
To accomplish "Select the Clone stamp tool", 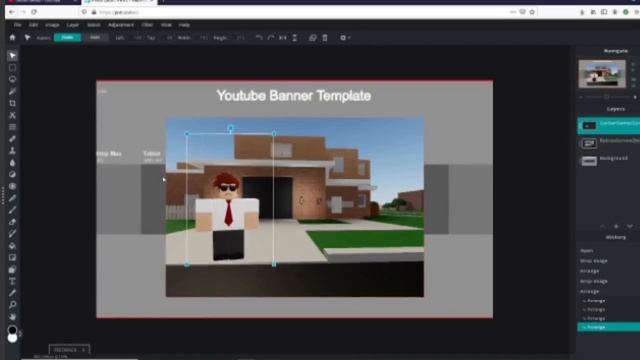I will click(12, 151).
